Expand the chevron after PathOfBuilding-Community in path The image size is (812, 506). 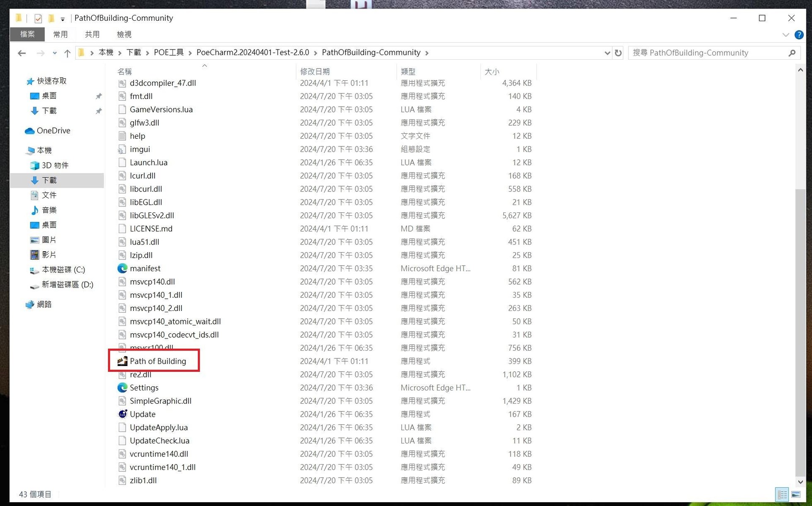(x=427, y=53)
